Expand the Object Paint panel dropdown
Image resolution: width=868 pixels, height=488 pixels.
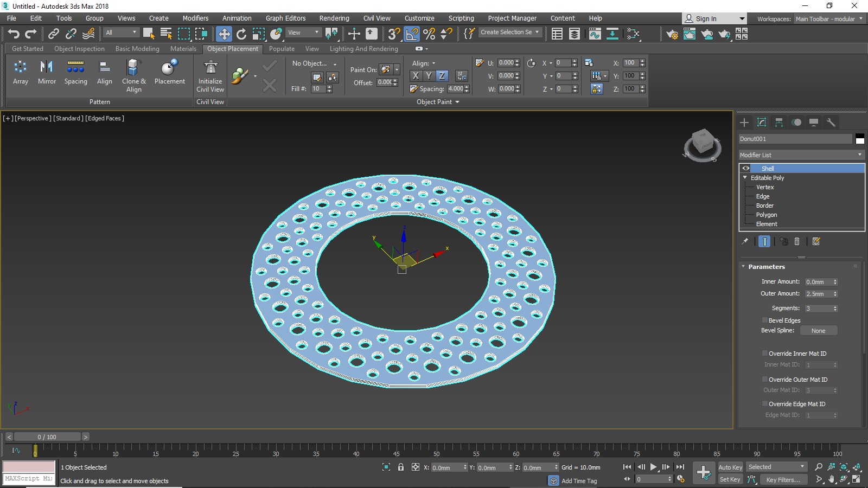438,102
